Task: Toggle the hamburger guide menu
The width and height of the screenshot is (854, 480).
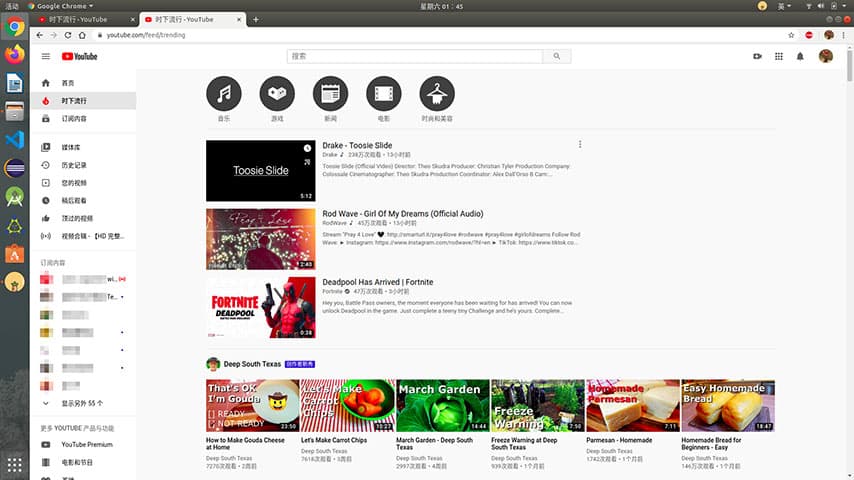Action: [46, 56]
